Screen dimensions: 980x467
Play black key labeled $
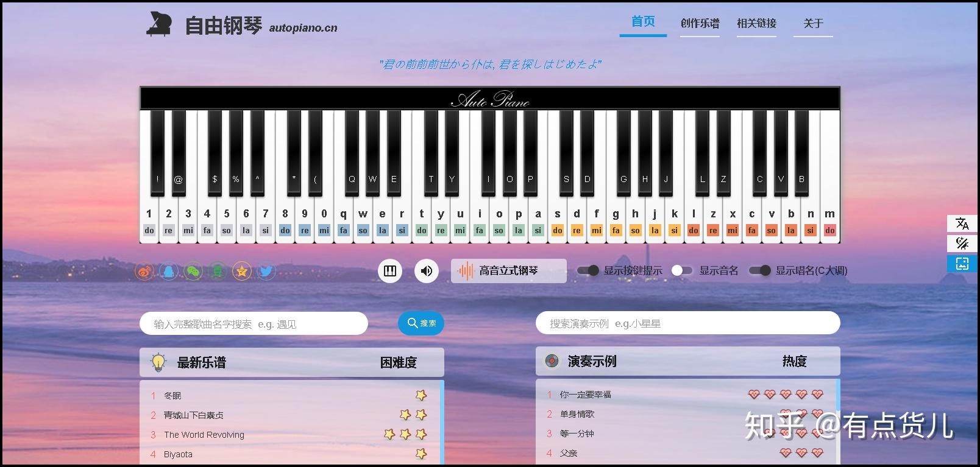215,152
